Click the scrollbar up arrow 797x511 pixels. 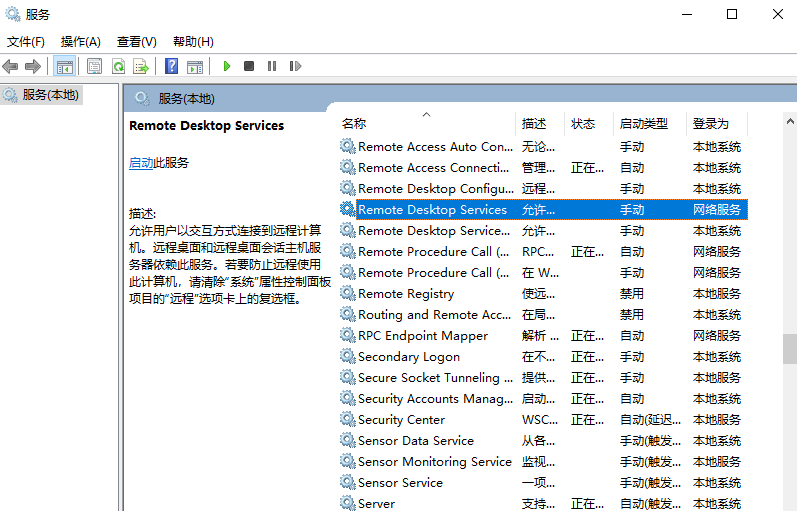click(790, 121)
